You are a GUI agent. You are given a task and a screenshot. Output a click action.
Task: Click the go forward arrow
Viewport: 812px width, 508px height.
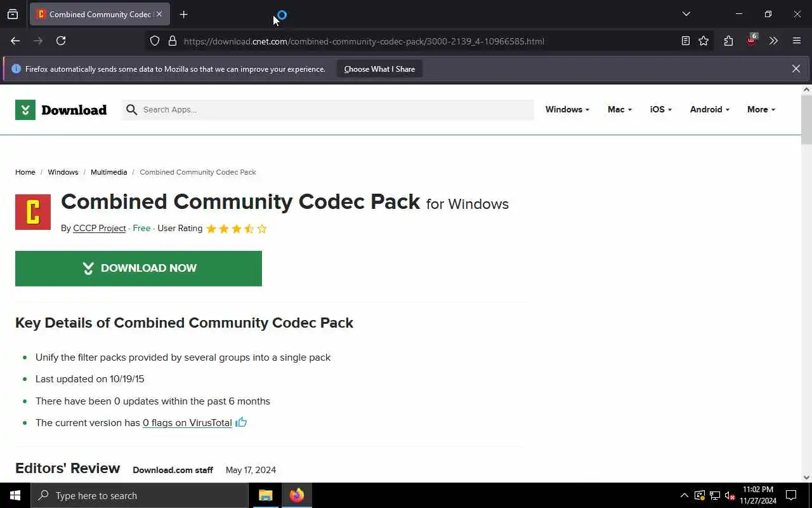click(x=38, y=41)
